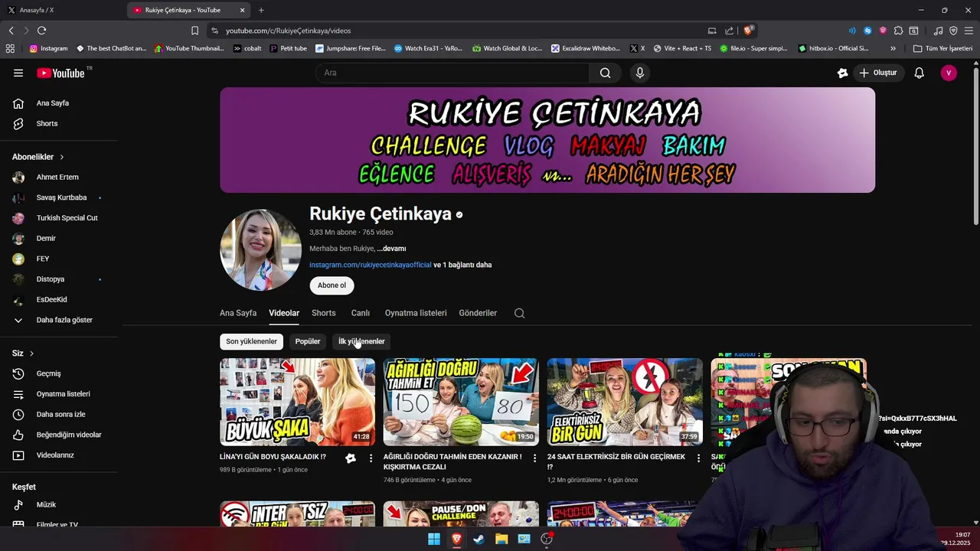The height and width of the screenshot is (551, 980).
Task: Open options for AĞIRLIĞI DOĞRU TAHMİN video
Action: pyautogui.click(x=535, y=458)
